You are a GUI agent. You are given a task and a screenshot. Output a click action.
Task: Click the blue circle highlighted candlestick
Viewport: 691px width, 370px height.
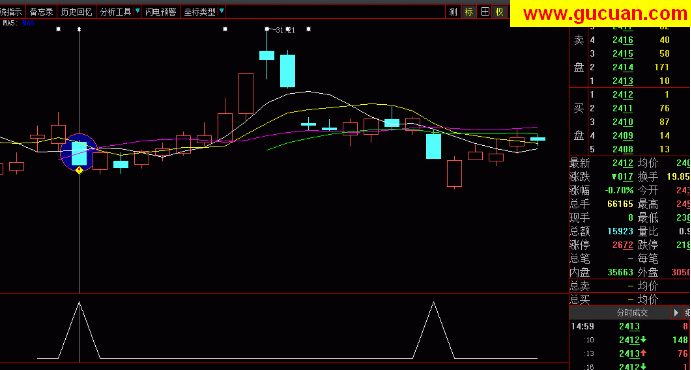(x=79, y=152)
